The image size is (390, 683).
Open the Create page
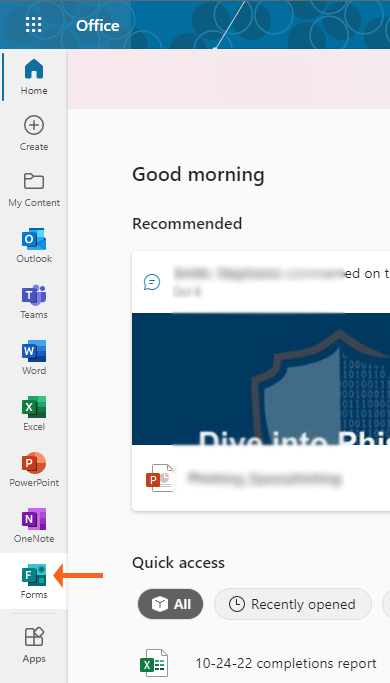(34, 134)
